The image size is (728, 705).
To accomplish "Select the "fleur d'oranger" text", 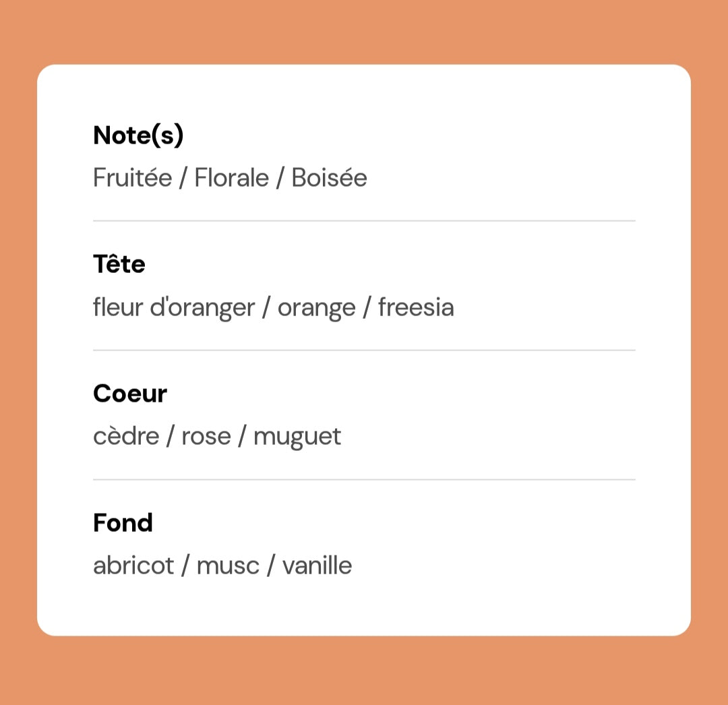I will point(174,308).
